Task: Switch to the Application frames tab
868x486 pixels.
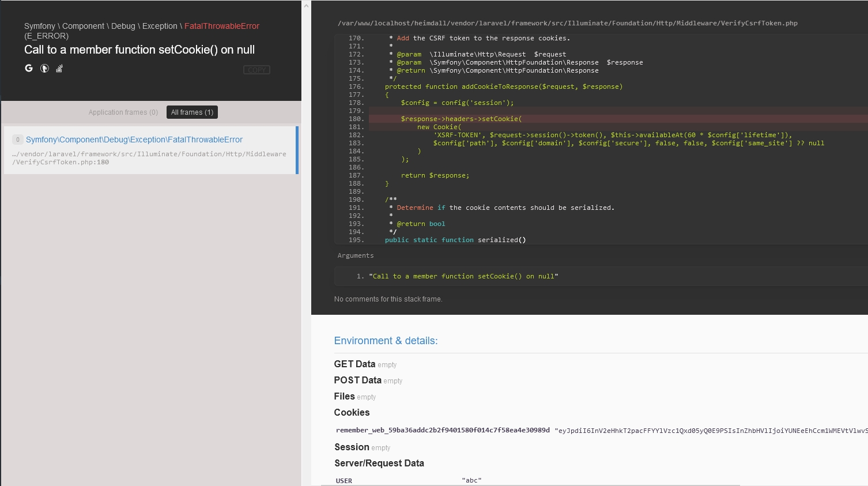Action: (123, 112)
